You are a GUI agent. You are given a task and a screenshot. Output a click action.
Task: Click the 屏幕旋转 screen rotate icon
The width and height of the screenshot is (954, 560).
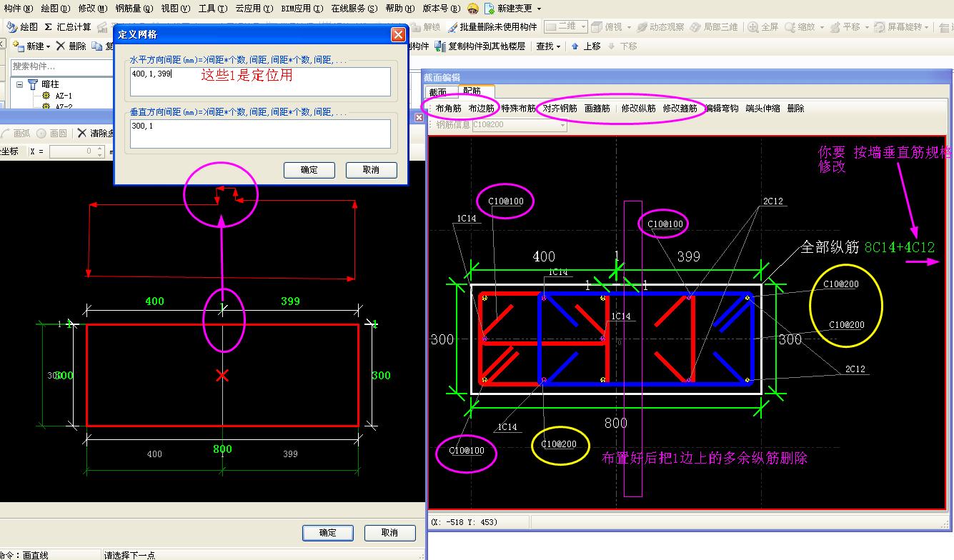880,27
